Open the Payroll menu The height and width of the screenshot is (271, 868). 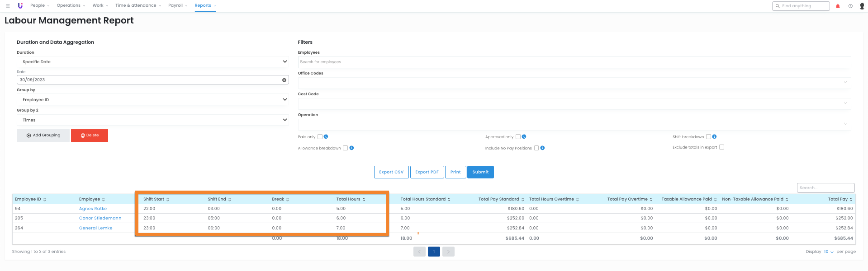[177, 5]
